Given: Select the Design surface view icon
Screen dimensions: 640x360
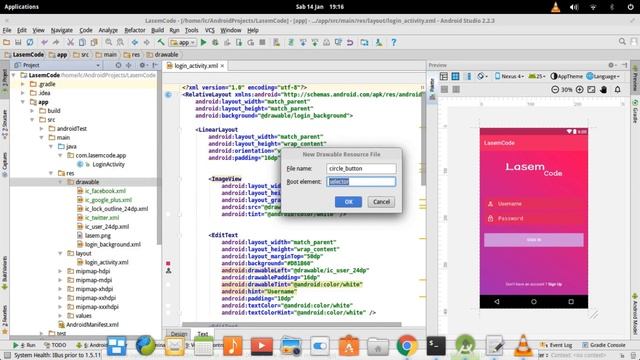Looking at the screenshot, I should tap(444, 76).
